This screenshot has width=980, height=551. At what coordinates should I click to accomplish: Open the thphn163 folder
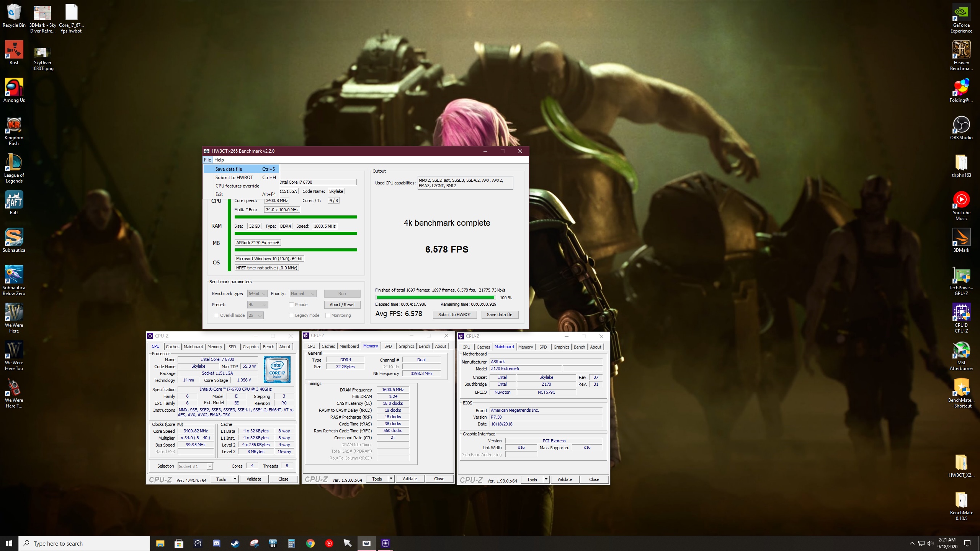point(961,165)
